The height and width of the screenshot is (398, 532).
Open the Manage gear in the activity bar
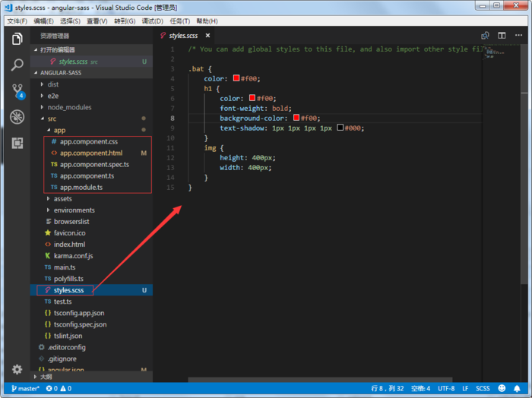(x=17, y=369)
